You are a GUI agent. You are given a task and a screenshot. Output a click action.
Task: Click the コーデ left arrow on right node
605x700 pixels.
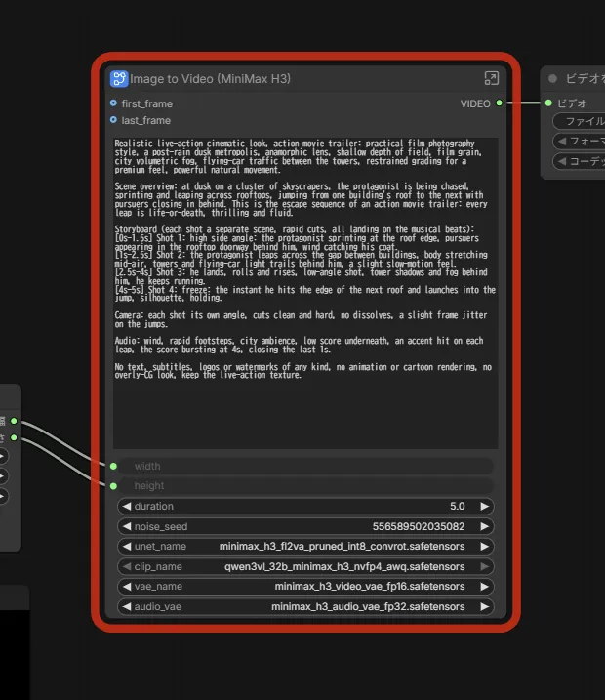(x=562, y=161)
